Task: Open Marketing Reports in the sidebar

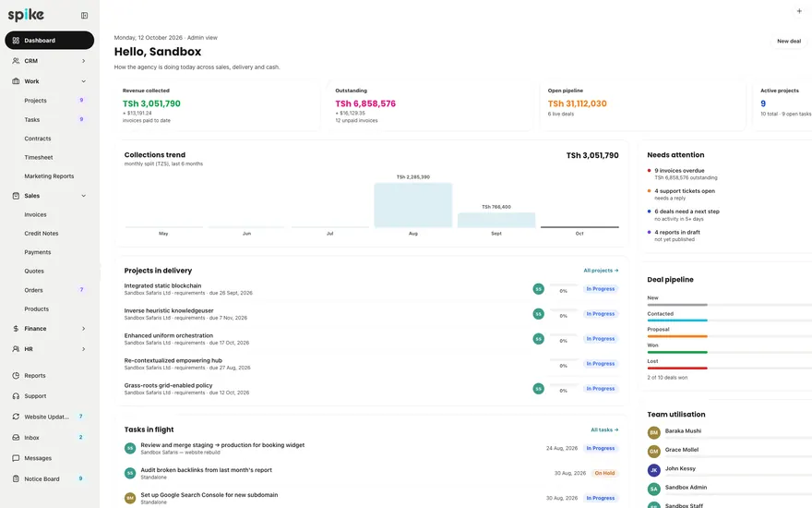Action: 50,176
